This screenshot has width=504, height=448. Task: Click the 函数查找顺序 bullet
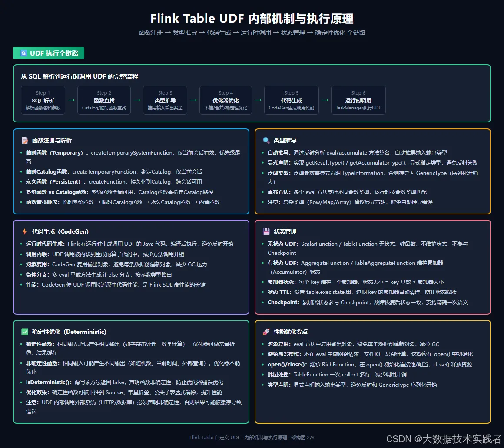(123, 202)
